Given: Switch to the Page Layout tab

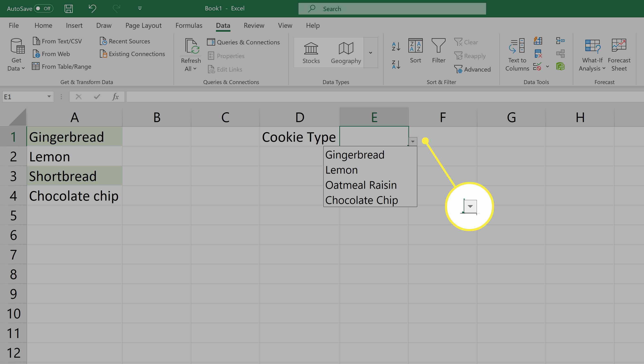Looking at the screenshot, I should tap(143, 26).
